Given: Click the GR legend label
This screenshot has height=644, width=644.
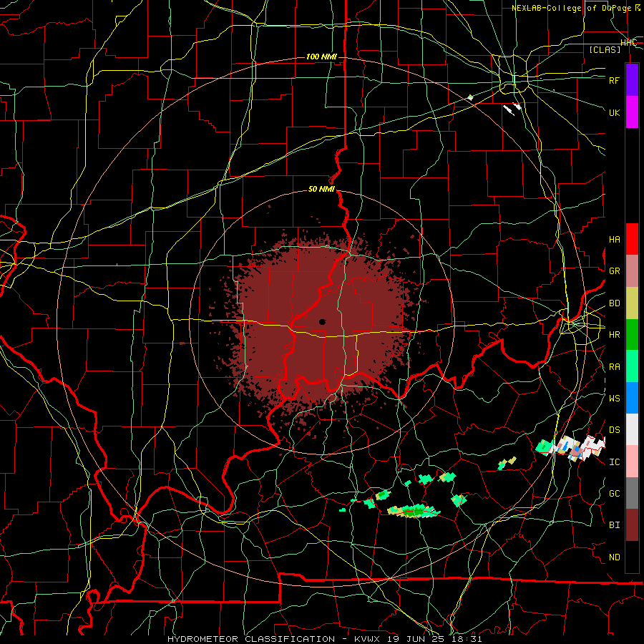Looking at the screenshot, I should (x=615, y=271).
